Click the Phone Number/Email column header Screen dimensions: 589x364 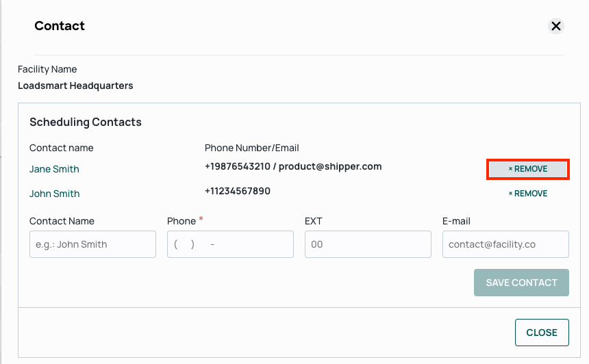[251, 148]
